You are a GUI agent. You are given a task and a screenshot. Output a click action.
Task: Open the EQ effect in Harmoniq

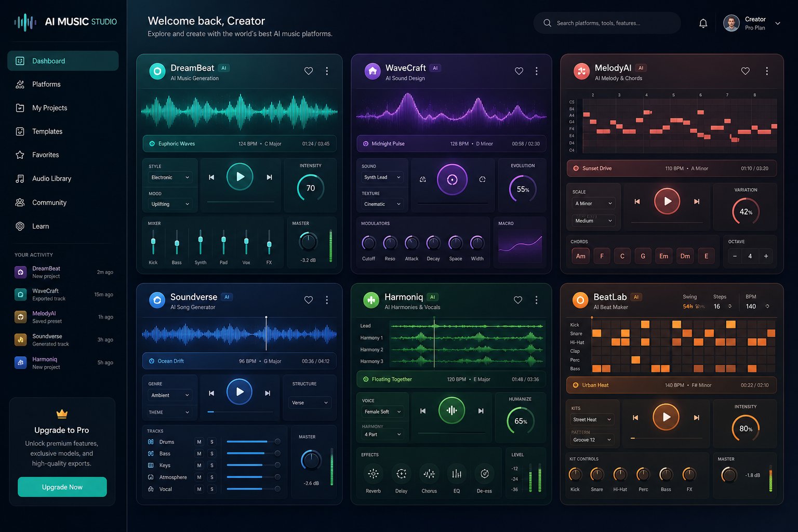457,473
